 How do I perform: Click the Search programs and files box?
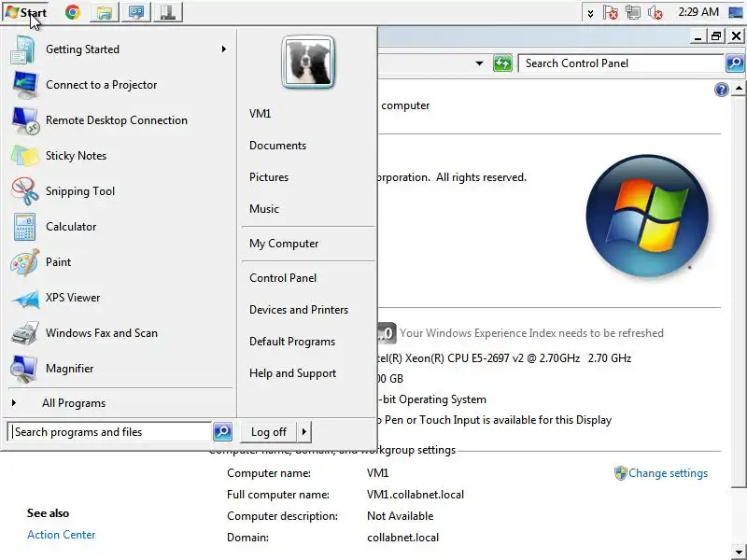[x=109, y=432]
